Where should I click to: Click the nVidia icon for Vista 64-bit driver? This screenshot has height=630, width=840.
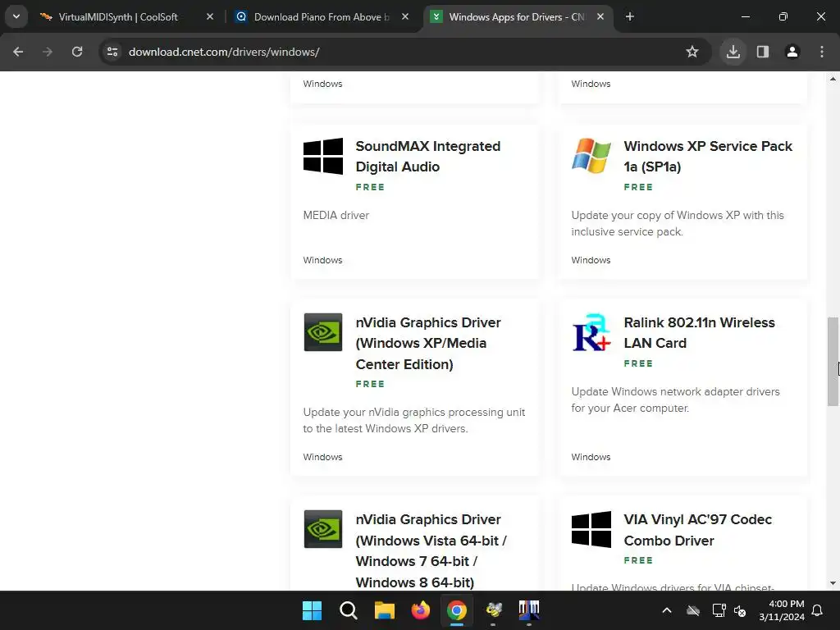point(323,529)
